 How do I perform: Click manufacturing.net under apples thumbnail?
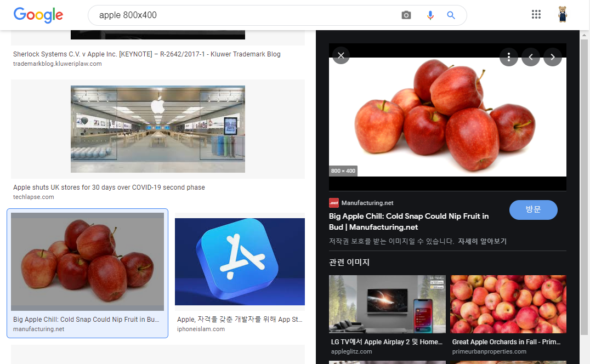click(39, 329)
